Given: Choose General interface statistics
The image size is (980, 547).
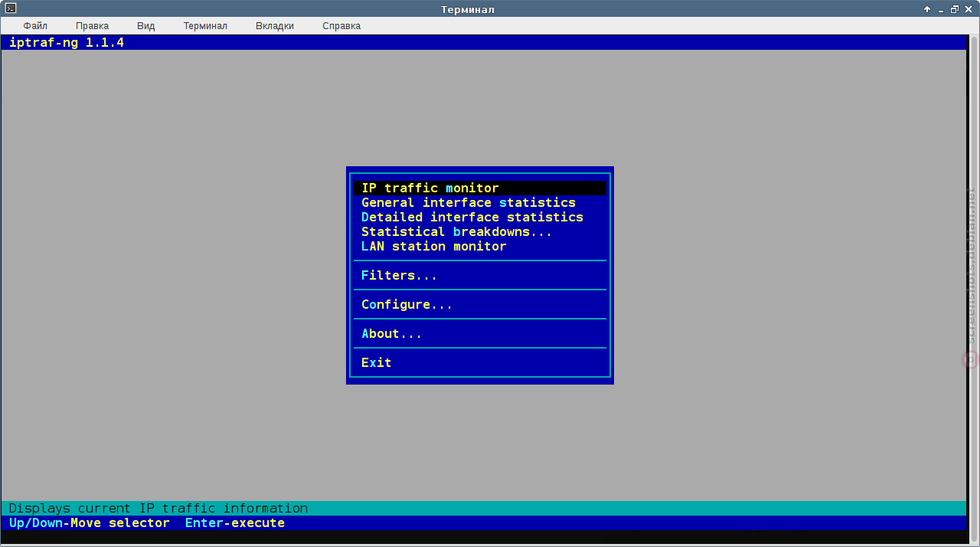Looking at the screenshot, I should [x=480, y=202].
